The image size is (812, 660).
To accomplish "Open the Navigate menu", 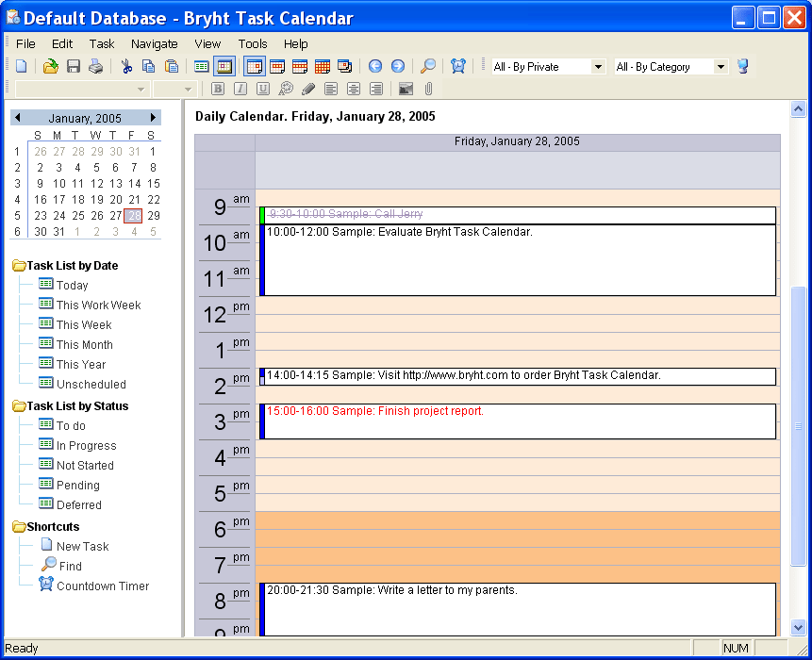I will click(155, 44).
